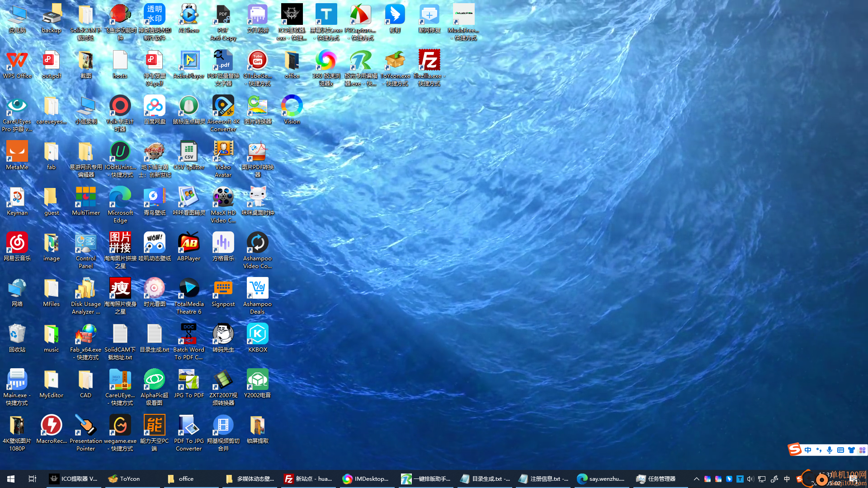Screen dimensions: 868x488
Task: Open the filezilla.exe shortcut icon
Action: tap(429, 68)
